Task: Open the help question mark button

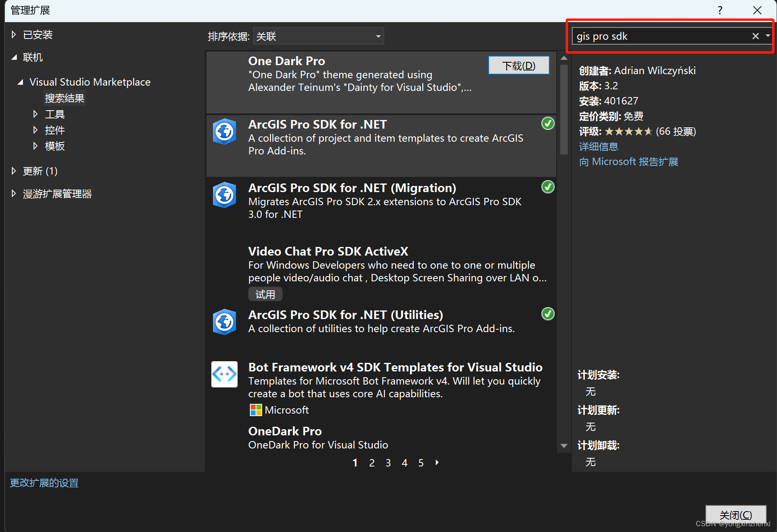Action: click(x=720, y=10)
